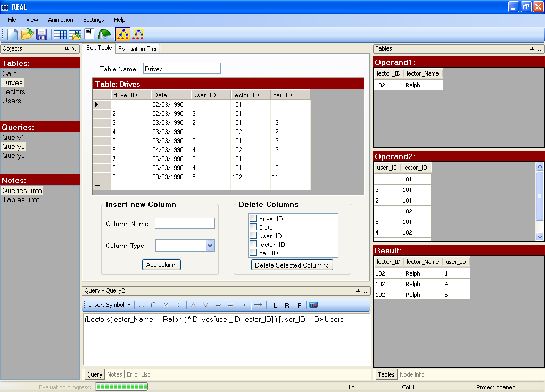Select the Users table in Objects

click(x=12, y=101)
